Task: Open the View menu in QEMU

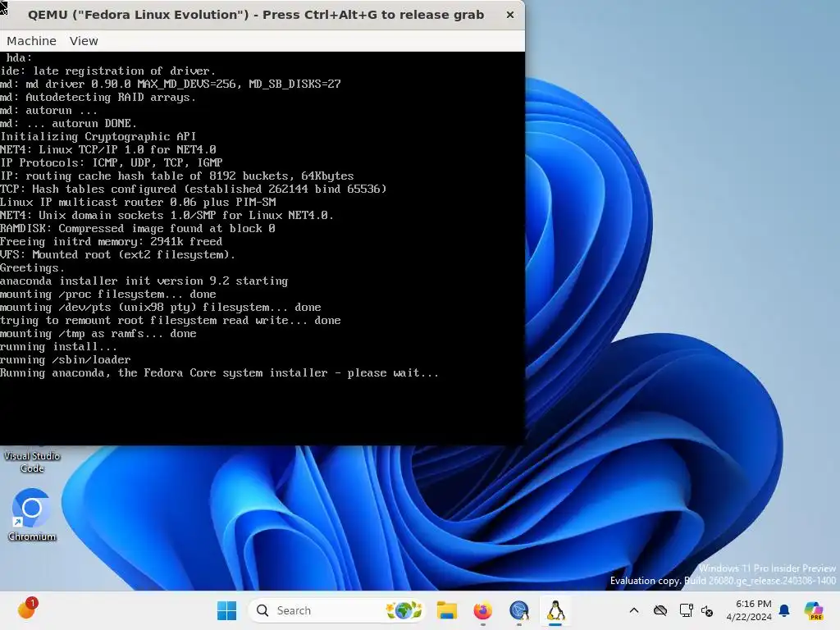Action: [x=84, y=41]
